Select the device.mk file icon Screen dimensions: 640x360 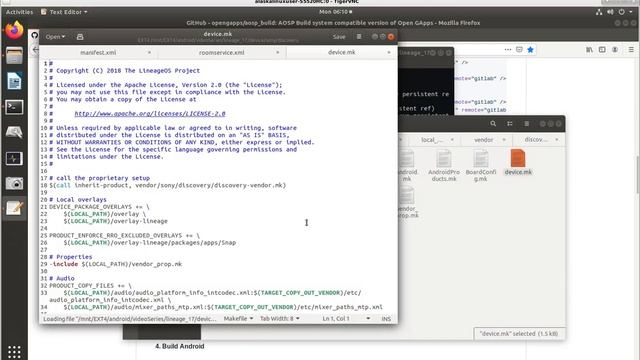[x=518, y=158]
